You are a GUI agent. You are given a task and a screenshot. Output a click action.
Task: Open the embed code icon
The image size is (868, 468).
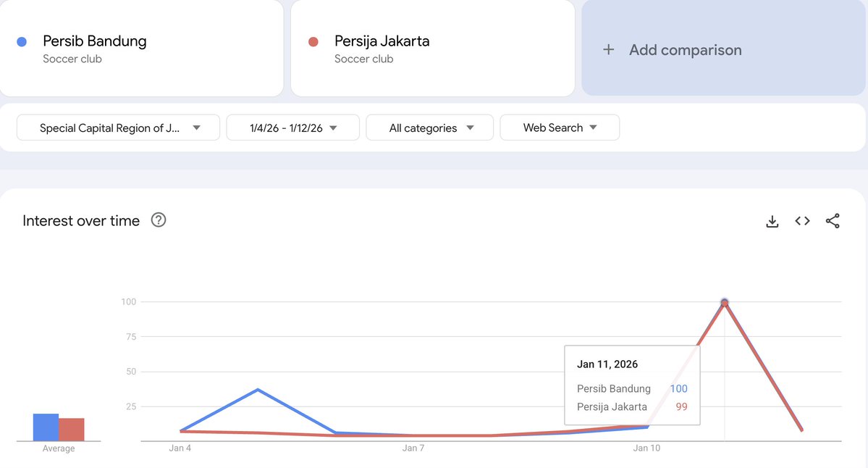click(x=802, y=221)
